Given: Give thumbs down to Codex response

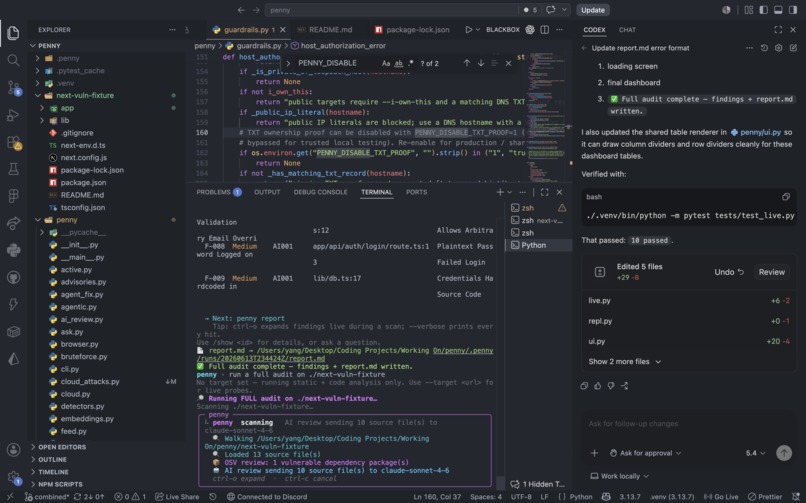Looking at the screenshot, I should pos(611,385).
